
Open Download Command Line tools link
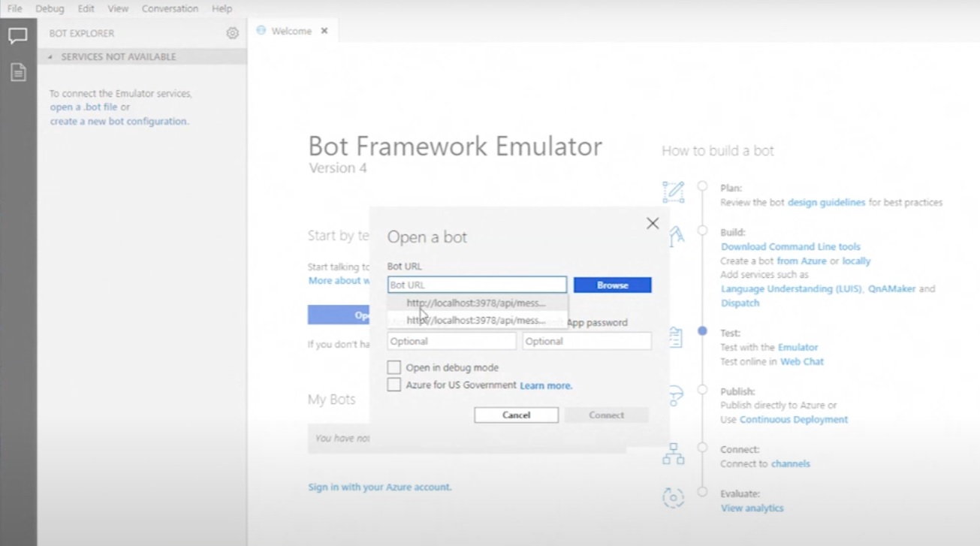coord(791,246)
